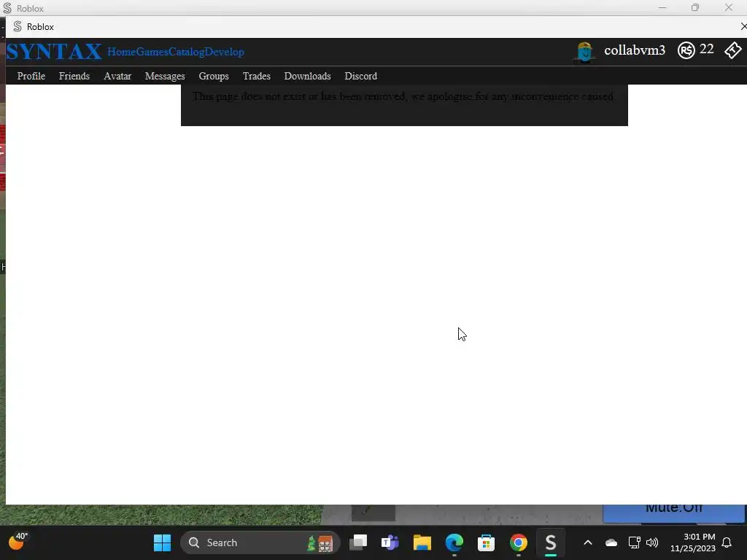Open the Avatar page
Screen dimensions: 747x560
(x=117, y=76)
